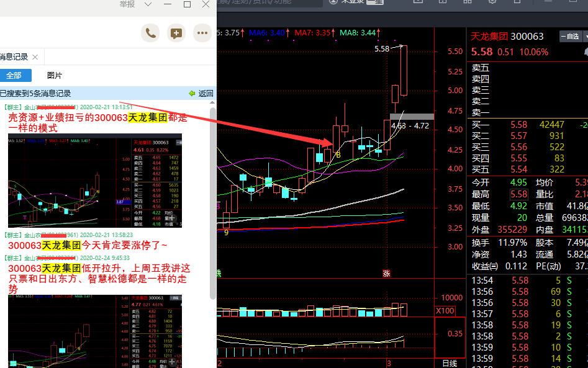
Task: Click the 4.63 - 4.72 gap label
Action: (x=410, y=126)
